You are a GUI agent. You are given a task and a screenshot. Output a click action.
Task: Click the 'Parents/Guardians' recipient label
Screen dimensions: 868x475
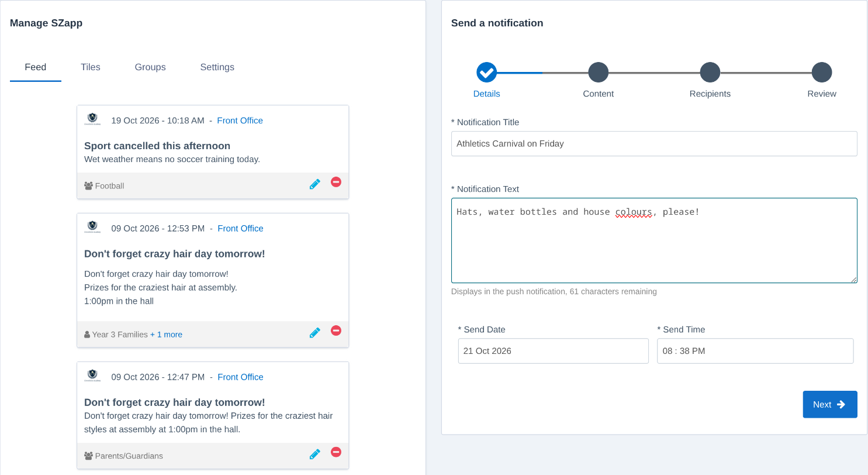tap(129, 456)
